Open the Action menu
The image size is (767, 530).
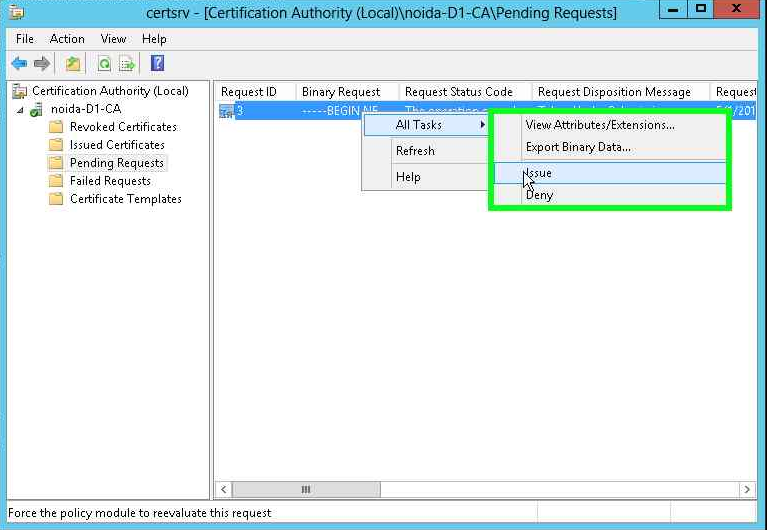pyautogui.click(x=67, y=39)
